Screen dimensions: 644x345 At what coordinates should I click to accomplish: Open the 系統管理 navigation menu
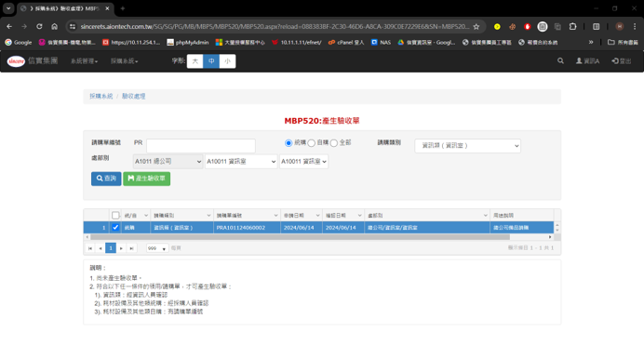pos(84,61)
